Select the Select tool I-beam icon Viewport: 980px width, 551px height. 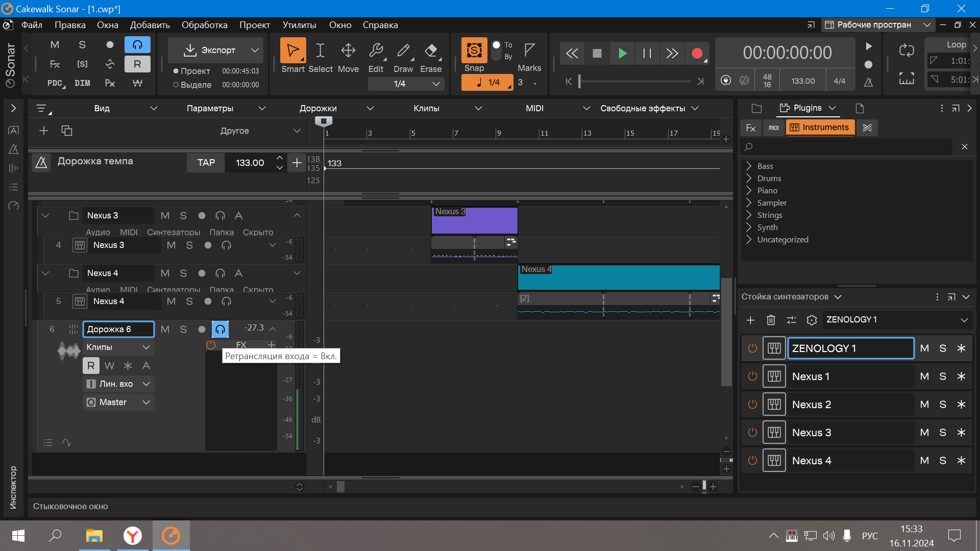coord(320,51)
